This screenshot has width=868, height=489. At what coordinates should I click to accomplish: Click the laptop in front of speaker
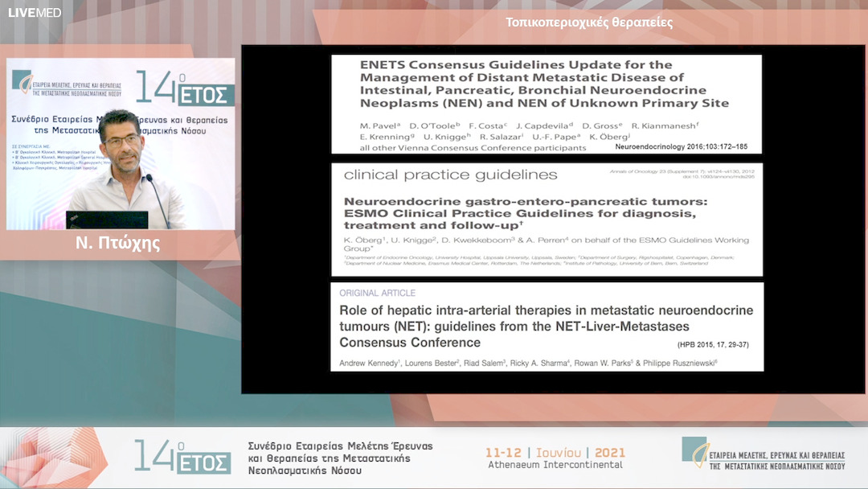tap(107, 220)
